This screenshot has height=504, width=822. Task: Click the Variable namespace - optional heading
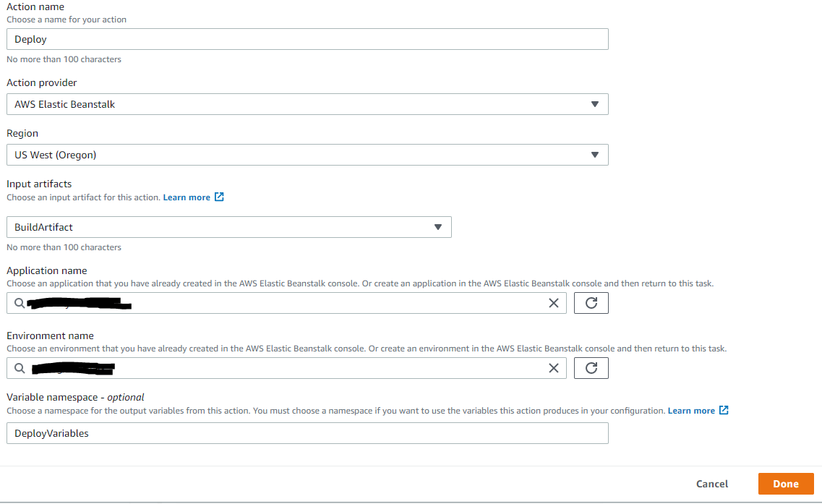75,398
